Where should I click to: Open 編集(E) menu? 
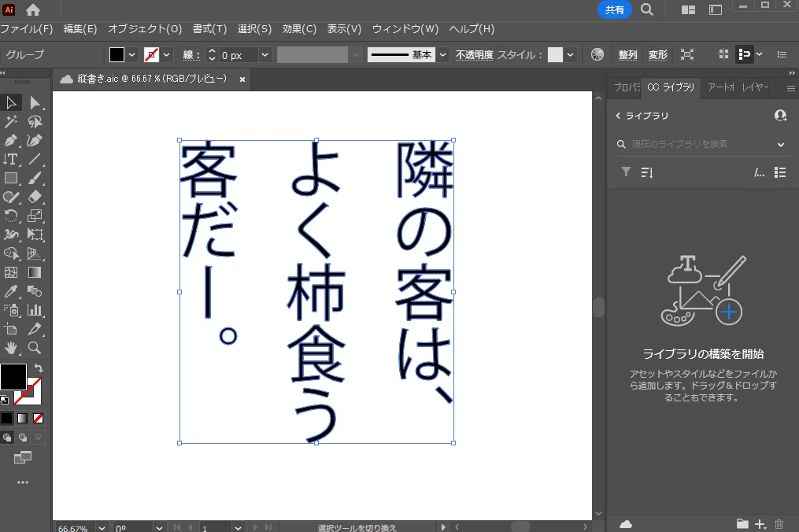(80, 29)
